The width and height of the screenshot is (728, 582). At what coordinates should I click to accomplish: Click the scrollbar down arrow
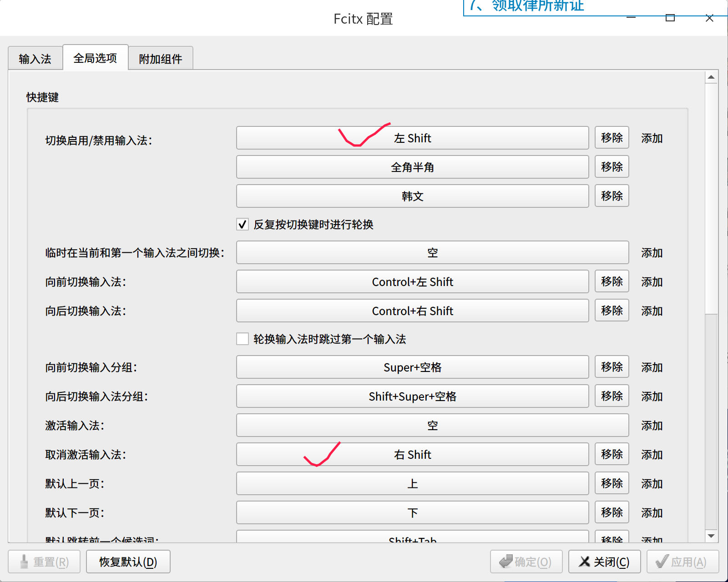click(x=711, y=536)
